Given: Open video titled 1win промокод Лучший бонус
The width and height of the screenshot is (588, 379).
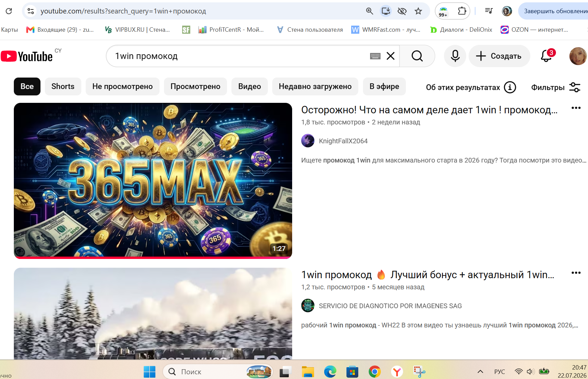Looking at the screenshot, I should click(428, 275).
